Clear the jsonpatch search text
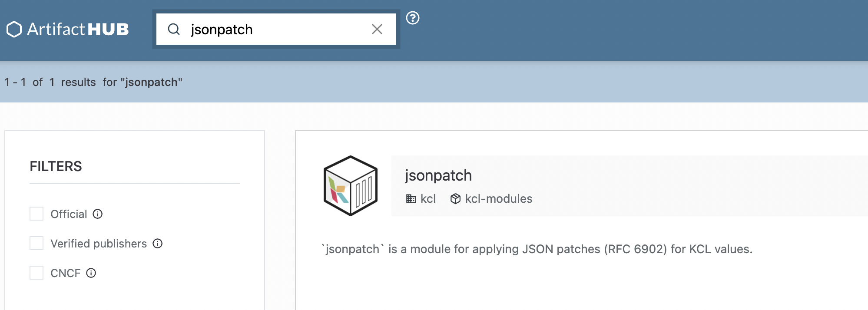Screen dimensions: 868x310 pos(377,29)
